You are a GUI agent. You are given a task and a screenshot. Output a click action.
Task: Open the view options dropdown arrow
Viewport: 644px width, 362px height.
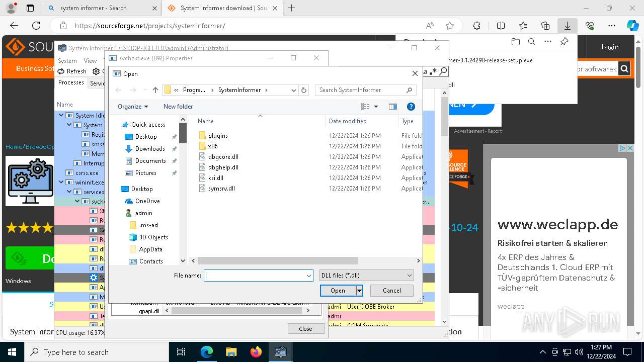coord(376,107)
